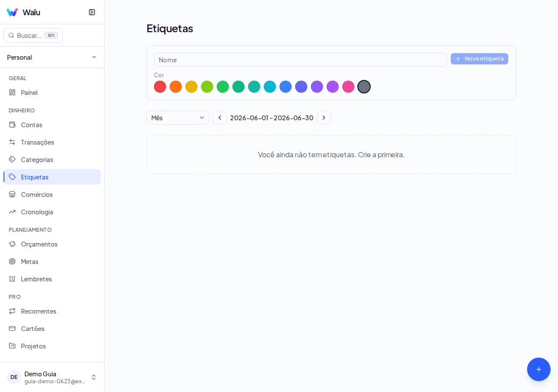Open Cronologia in the sidebar
Image resolution: width=558 pixels, height=392 pixels.
click(x=52, y=212)
